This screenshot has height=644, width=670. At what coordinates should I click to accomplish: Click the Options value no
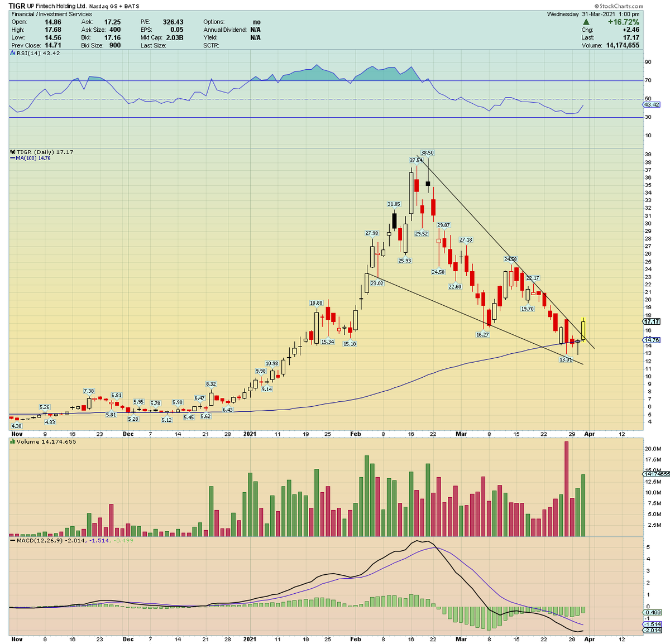click(257, 22)
